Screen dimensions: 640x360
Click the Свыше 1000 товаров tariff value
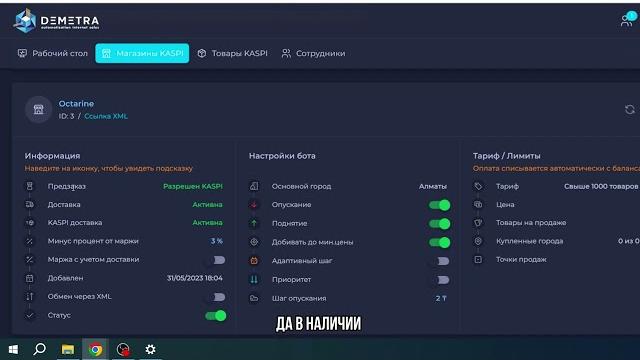coord(601,186)
